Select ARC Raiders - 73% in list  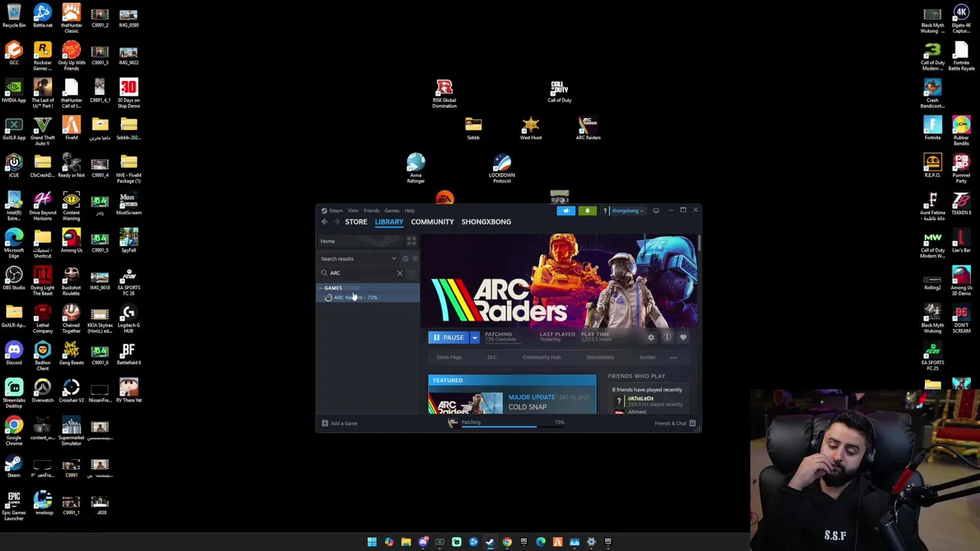[368, 298]
